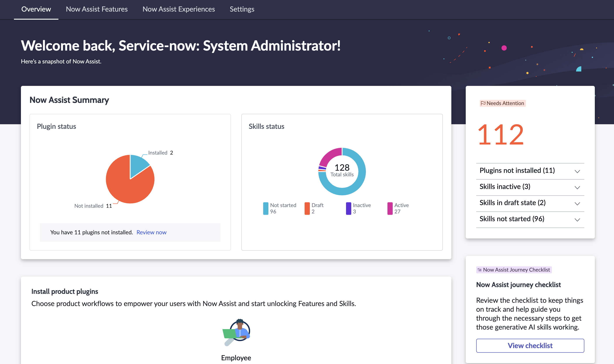This screenshot has width=614, height=364.
Task: Click the Plugin status heading
Action: coord(56,126)
